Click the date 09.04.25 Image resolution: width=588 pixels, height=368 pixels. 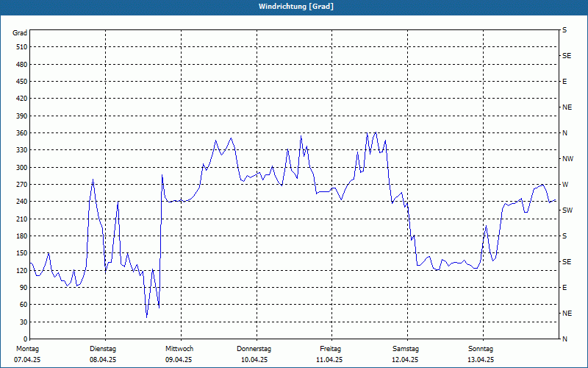179,360
